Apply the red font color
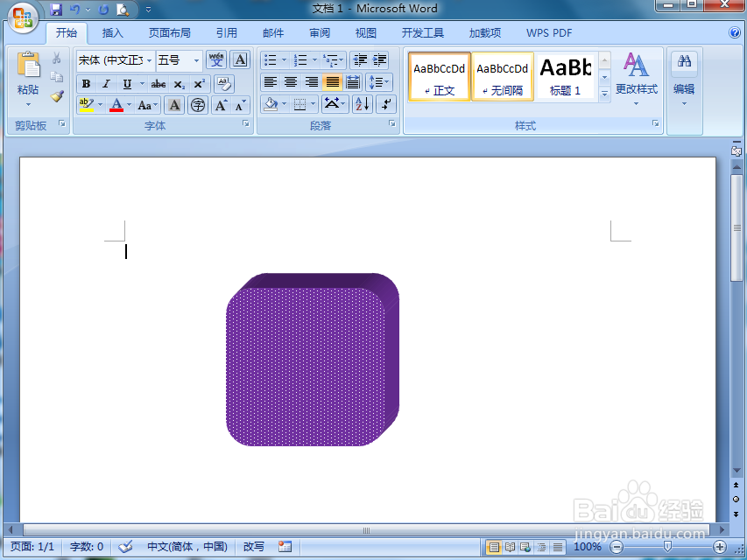747x560 pixels. (116, 105)
